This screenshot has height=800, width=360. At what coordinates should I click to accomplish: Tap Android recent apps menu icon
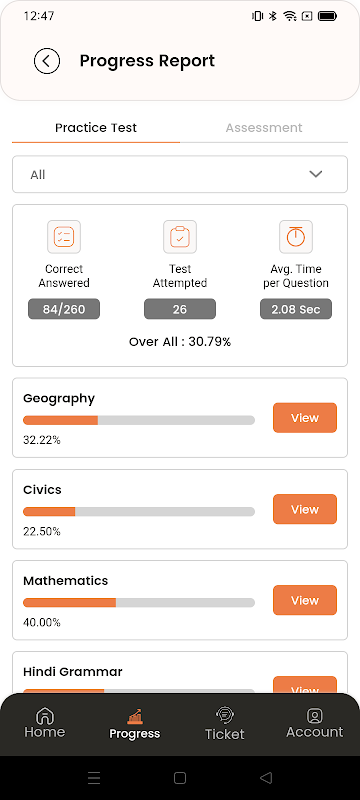(x=94, y=778)
